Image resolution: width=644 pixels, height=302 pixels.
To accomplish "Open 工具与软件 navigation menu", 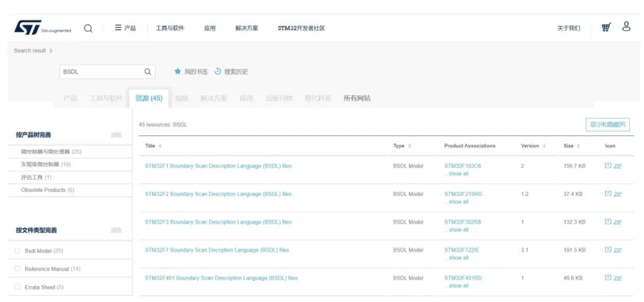I will tap(170, 28).
